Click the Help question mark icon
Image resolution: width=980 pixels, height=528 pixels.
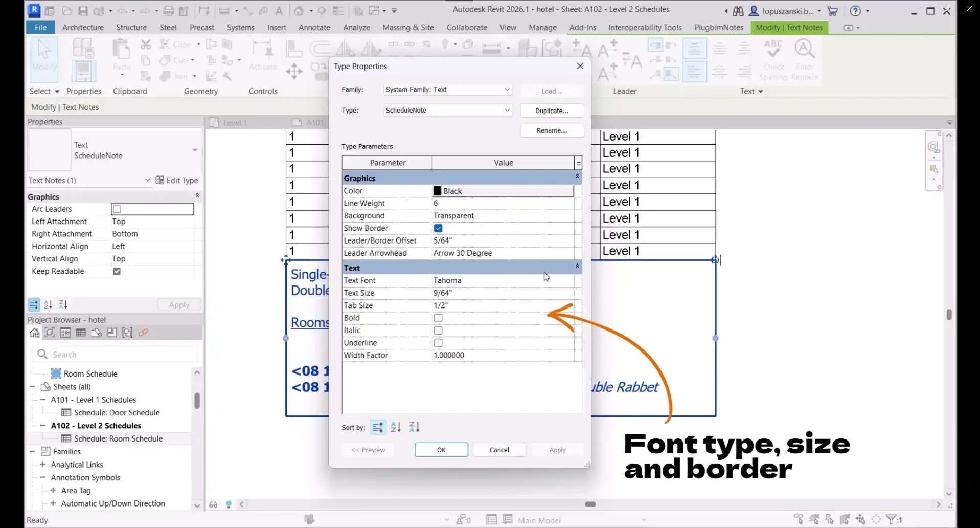click(855, 11)
